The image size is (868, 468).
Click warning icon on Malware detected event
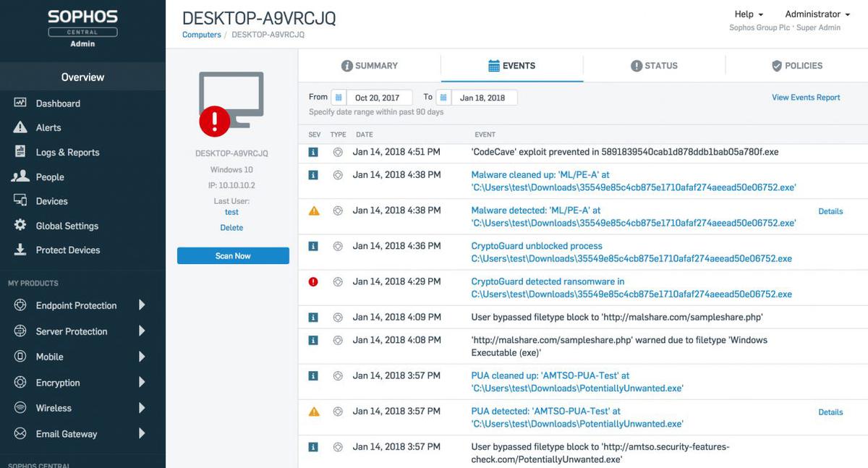coord(313,210)
